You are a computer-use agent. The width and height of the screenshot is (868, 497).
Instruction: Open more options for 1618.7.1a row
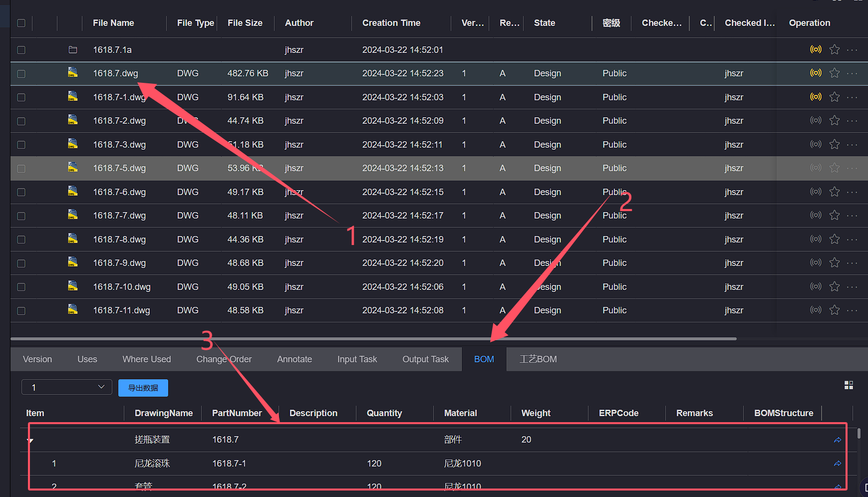pos(852,50)
